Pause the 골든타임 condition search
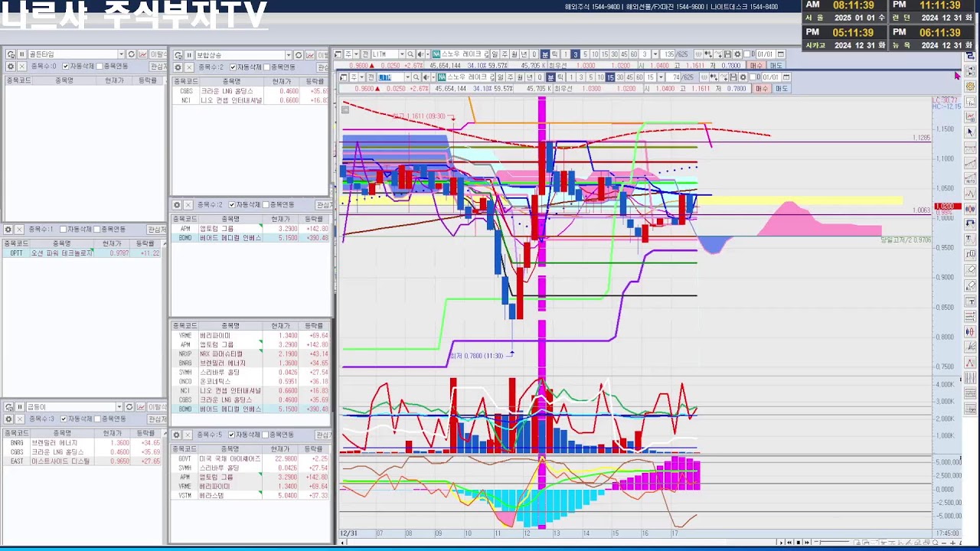Image resolution: width=980 pixels, height=551 pixels. pyautogui.click(x=21, y=54)
